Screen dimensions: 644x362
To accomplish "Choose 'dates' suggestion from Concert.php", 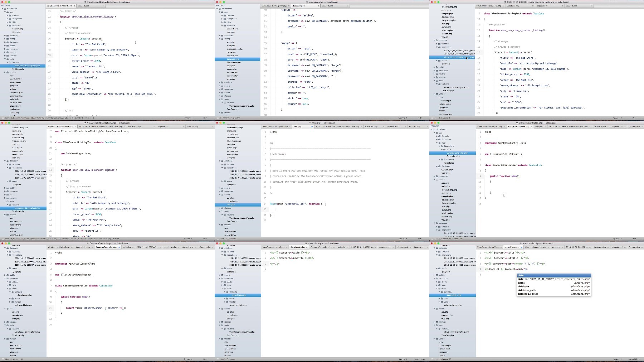I will click(553, 283).
